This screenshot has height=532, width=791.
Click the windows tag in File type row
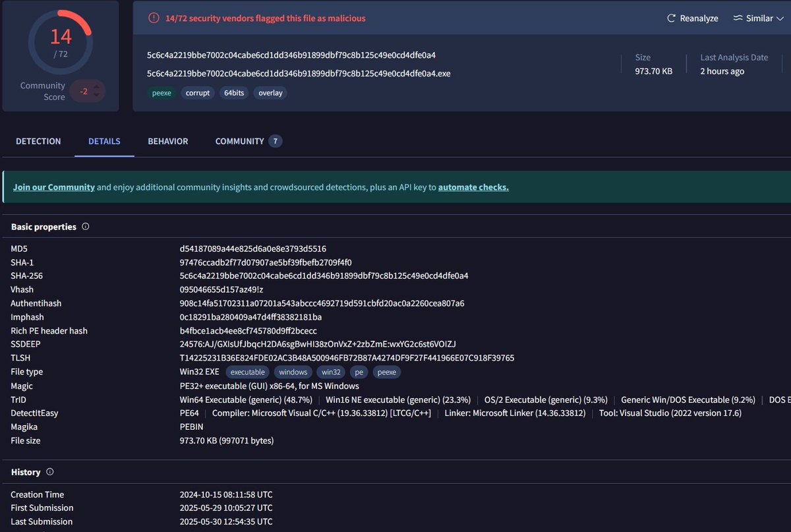[x=293, y=372]
